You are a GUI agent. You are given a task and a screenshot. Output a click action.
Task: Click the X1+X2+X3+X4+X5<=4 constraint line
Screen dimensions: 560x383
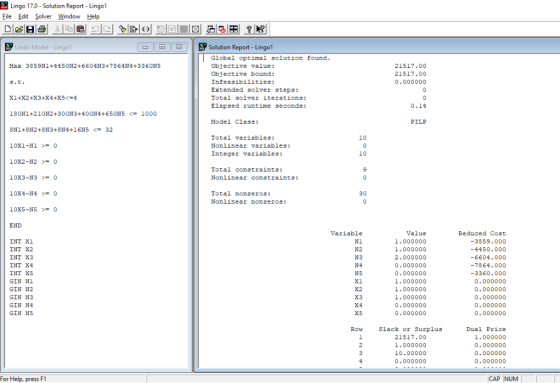point(43,98)
